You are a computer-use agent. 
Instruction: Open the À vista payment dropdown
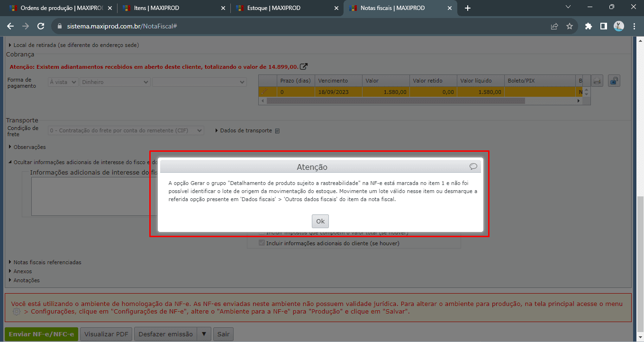click(63, 82)
